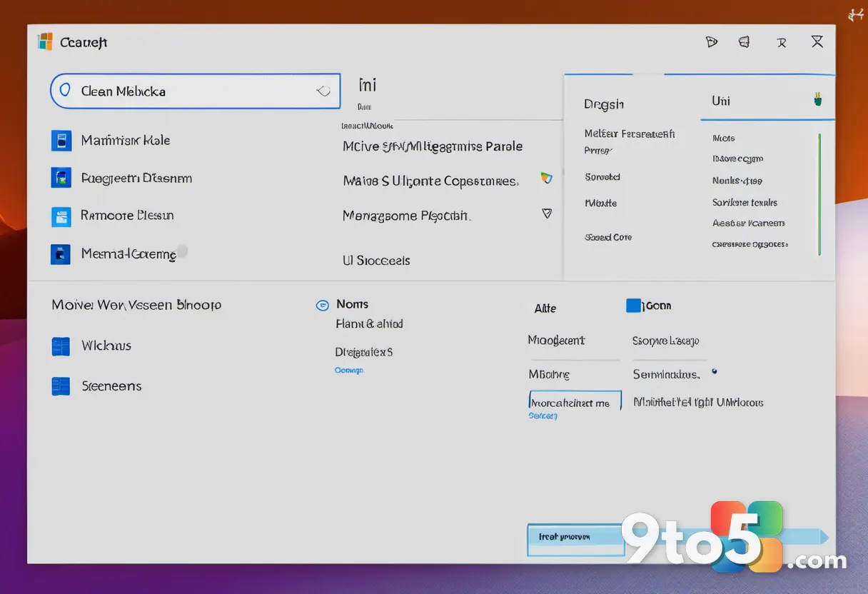
Task: Select 'Sorvetd' in the Dregsin column
Action: (602, 177)
